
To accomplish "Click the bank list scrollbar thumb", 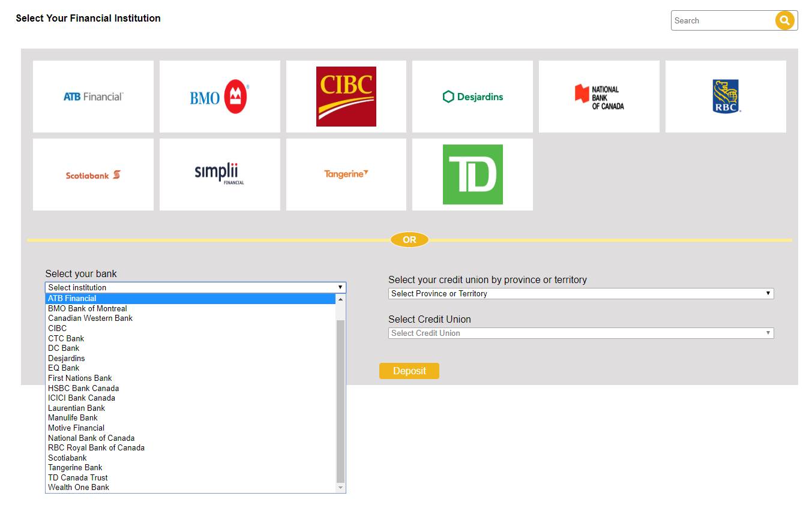I will coord(341,401).
